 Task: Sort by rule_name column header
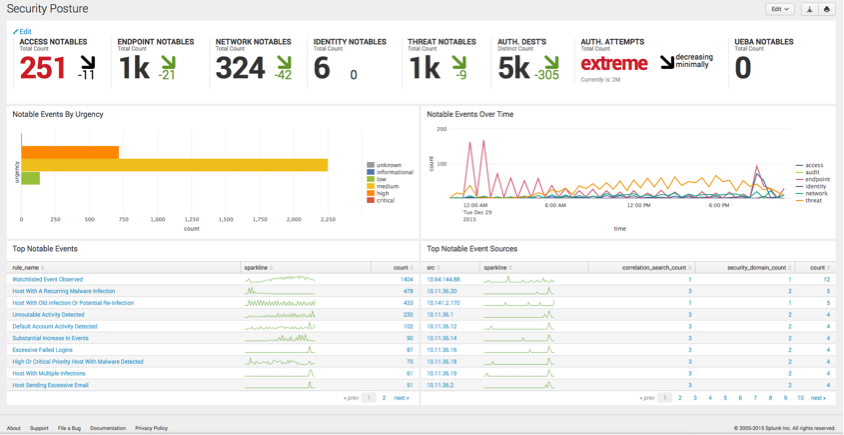pyautogui.click(x=28, y=268)
